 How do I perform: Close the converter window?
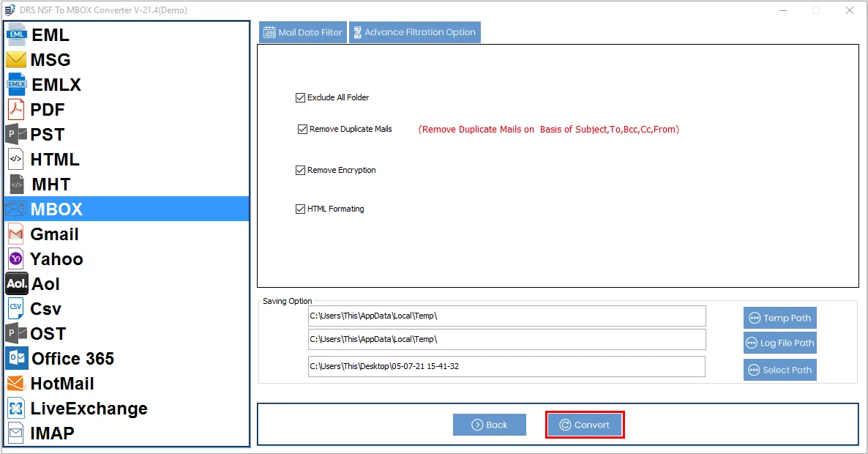pos(849,10)
